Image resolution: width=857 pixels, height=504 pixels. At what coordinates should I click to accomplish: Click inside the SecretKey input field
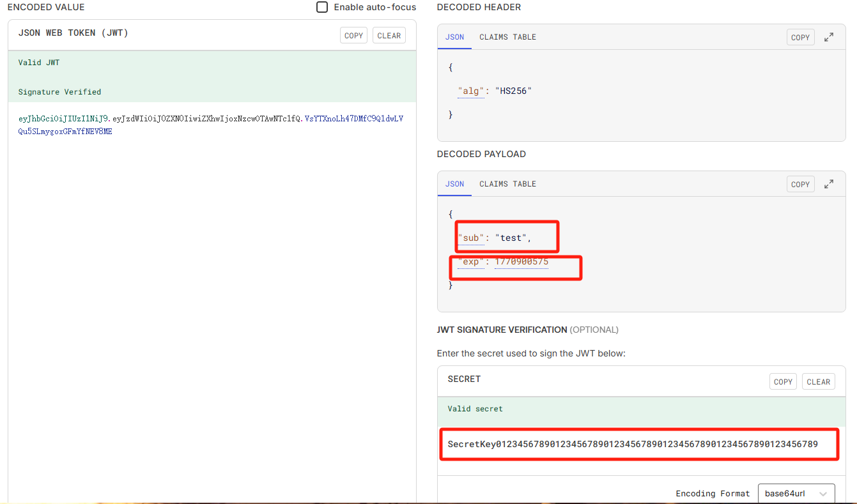click(633, 445)
